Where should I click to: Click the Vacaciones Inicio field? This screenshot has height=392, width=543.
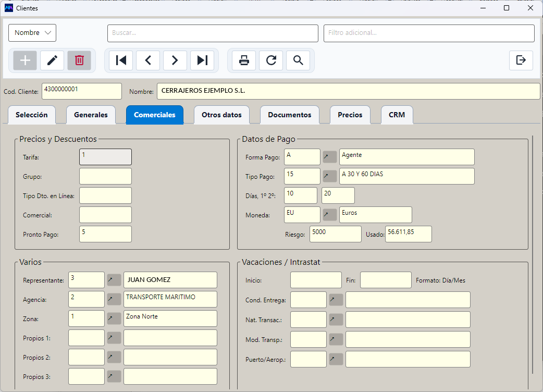coord(316,280)
